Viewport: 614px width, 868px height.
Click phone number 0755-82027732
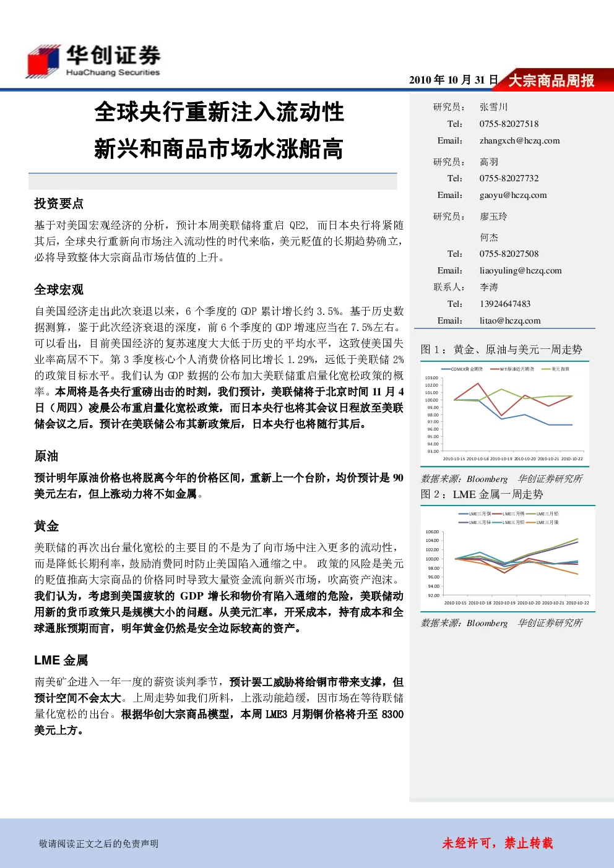pos(509,178)
